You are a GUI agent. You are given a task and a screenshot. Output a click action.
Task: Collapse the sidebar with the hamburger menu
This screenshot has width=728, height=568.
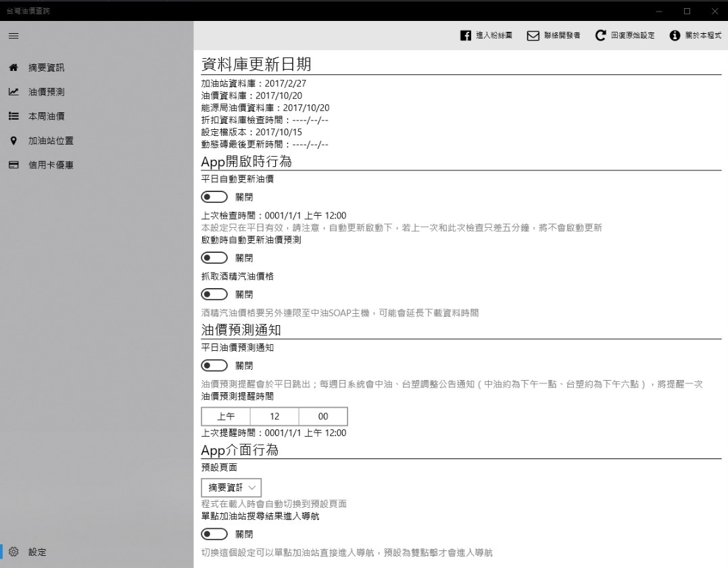click(13, 36)
